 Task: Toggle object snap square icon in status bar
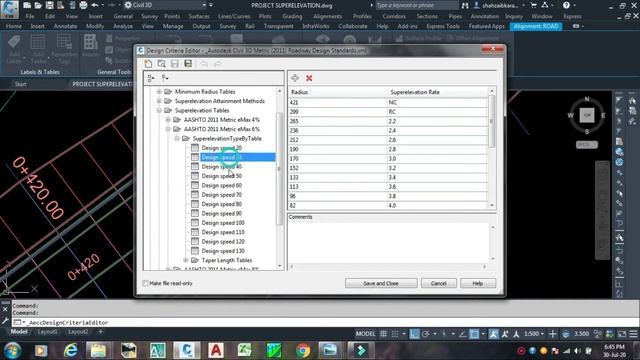[x=474, y=334]
